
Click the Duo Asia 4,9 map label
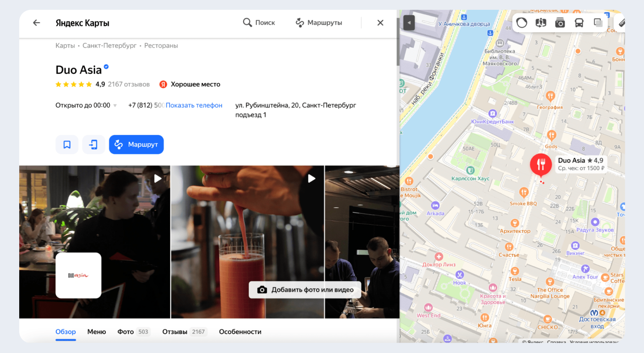[x=580, y=164]
